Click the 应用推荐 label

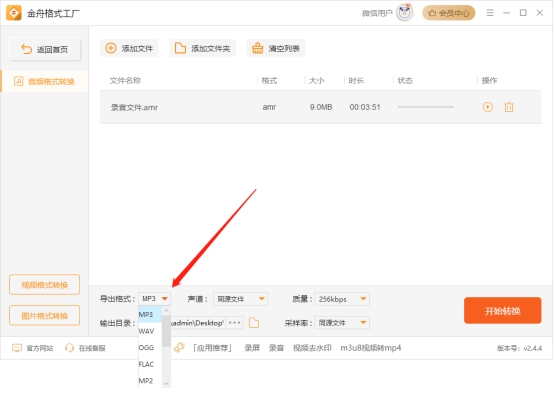point(212,348)
